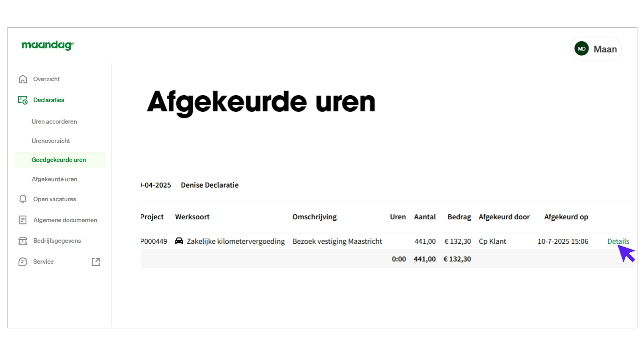This screenshot has height=356, width=644.
Task: Open the Open vacatures bell icon
Action: (23, 199)
